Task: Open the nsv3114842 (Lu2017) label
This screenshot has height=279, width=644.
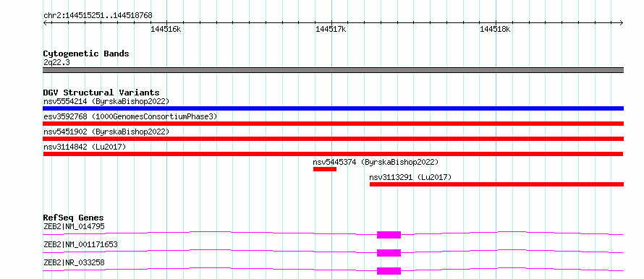Action: click(85, 147)
